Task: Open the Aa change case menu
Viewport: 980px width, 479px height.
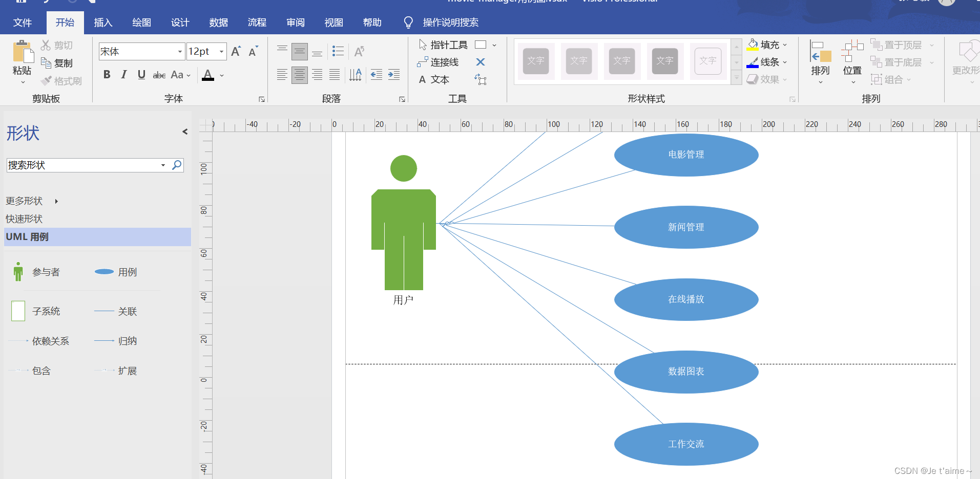Action: 180,75
